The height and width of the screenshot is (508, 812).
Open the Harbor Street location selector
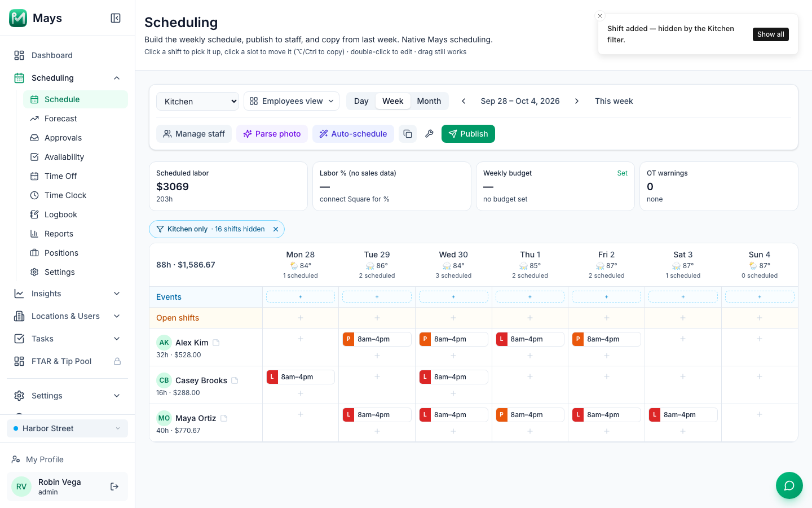67,428
